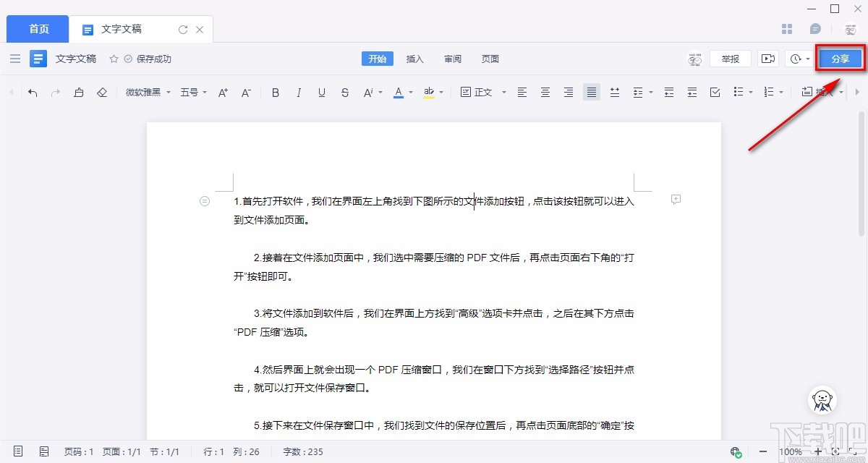Open the hamburger menu
The image size is (868, 463).
15,59
